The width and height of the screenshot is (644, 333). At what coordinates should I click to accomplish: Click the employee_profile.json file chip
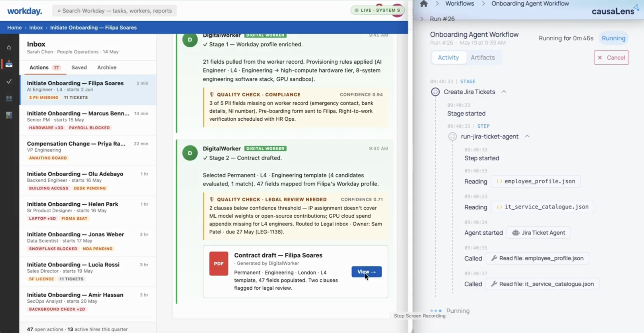(x=536, y=181)
